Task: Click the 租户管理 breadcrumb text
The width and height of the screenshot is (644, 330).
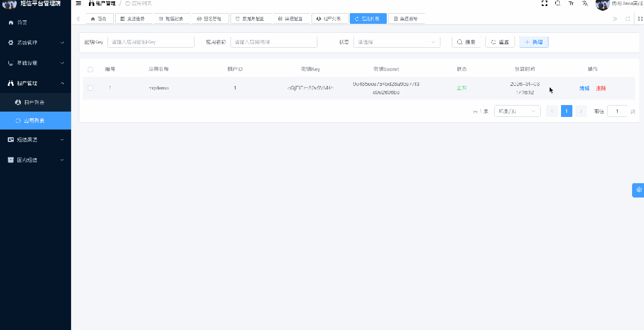Action: (106, 4)
